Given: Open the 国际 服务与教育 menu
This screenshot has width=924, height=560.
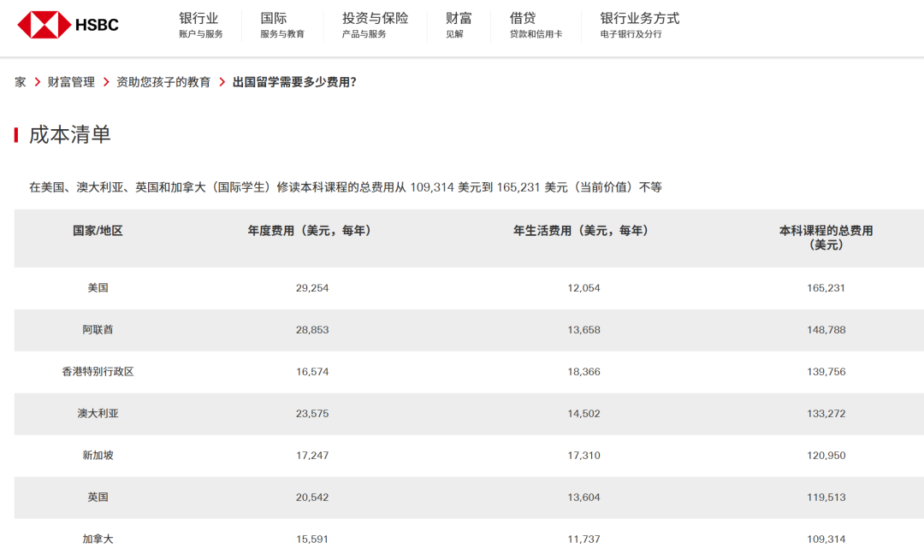Looking at the screenshot, I should (281, 25).
